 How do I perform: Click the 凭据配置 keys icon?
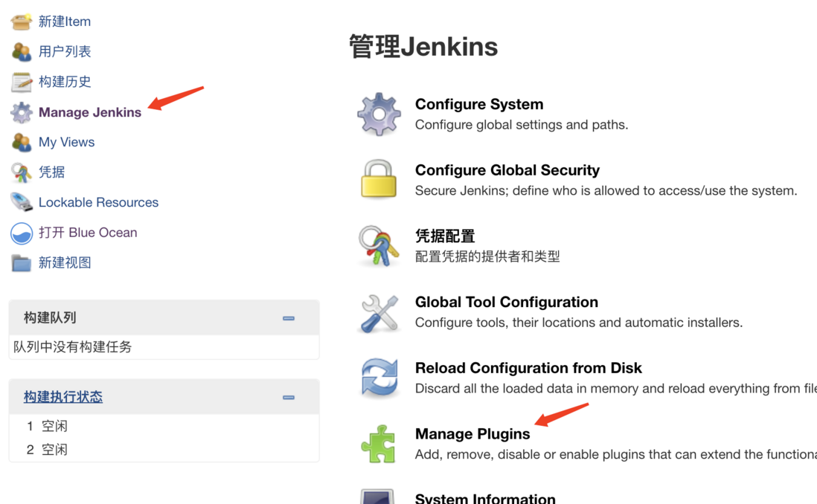(x=379, y=246)
